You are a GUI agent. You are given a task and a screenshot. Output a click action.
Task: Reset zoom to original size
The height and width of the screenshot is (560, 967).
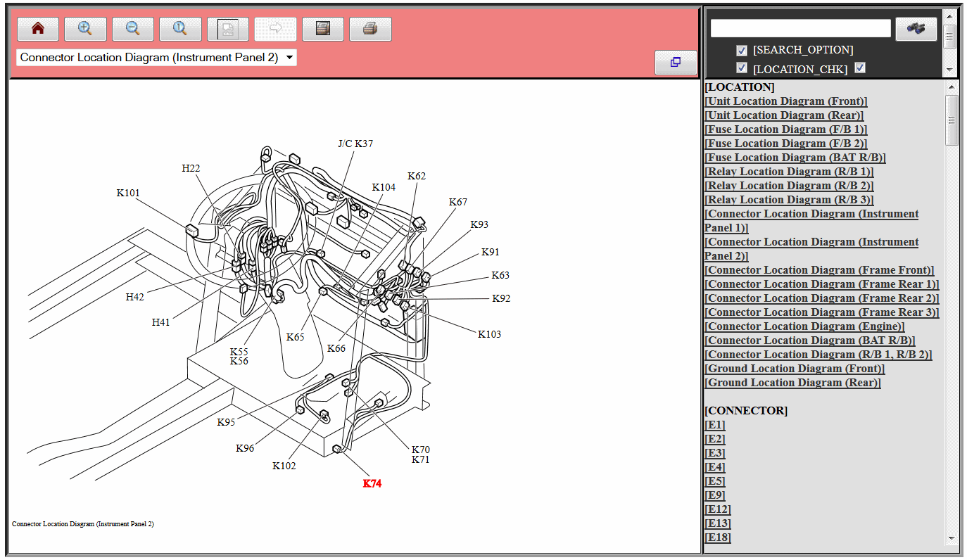point(180,29)
